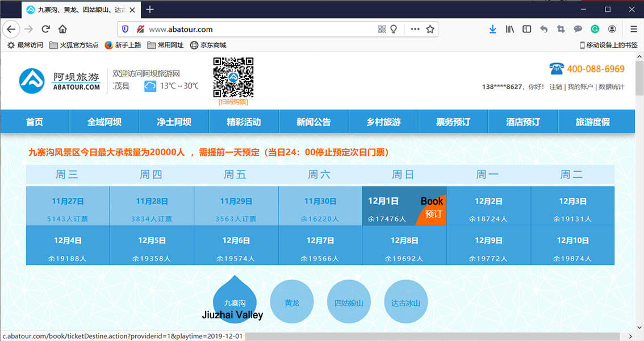Open 精彩活动 navigation menu

244,122
